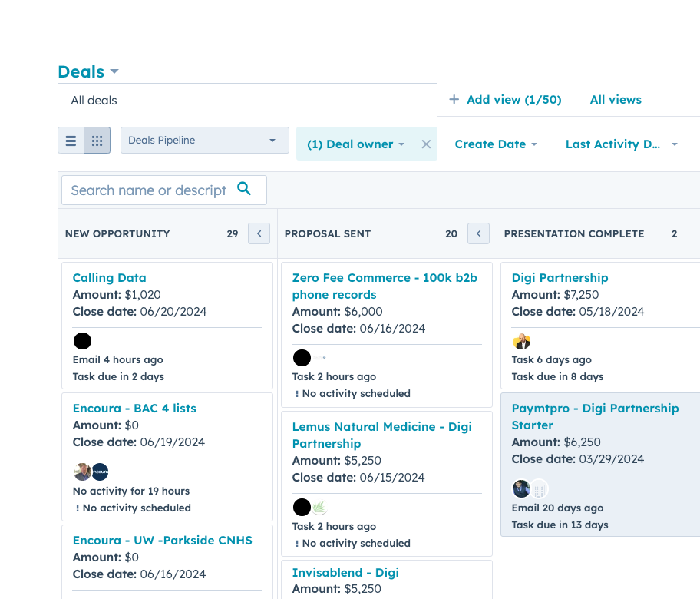Image resolution: width=700 pixels, height=599 pixels.
Task: Click company building icon on Paymtpro card
Action: click(539, 489)
